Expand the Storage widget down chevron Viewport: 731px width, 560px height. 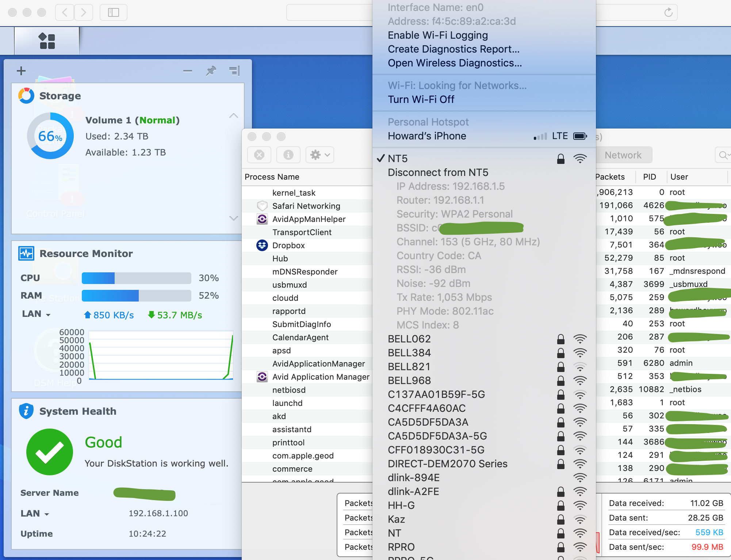(x=234, y=218)
